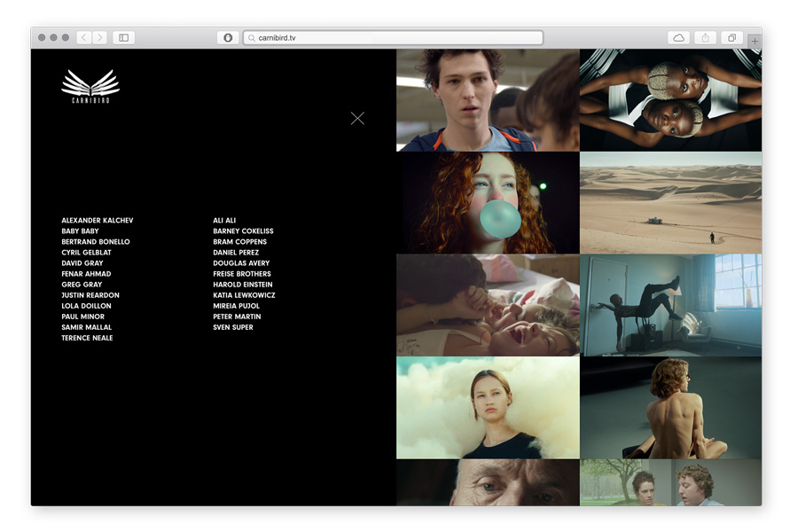Viewport: 790px width, 532px height.
Task: Open director Alexander Kalchev
Action: (x=98, y=221)
